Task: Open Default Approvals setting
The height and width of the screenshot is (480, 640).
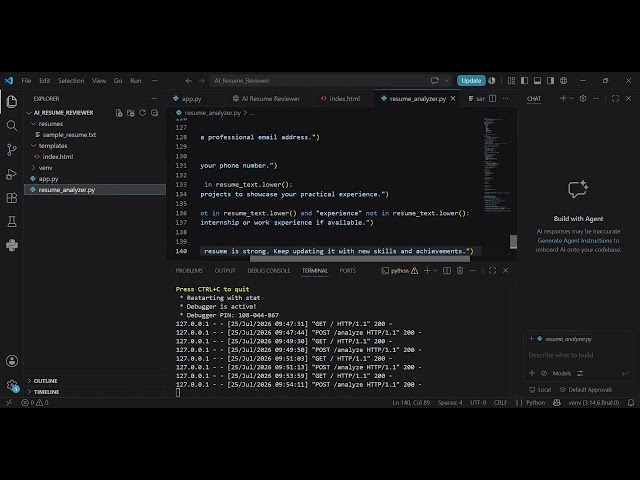Action: click(586, 389)
